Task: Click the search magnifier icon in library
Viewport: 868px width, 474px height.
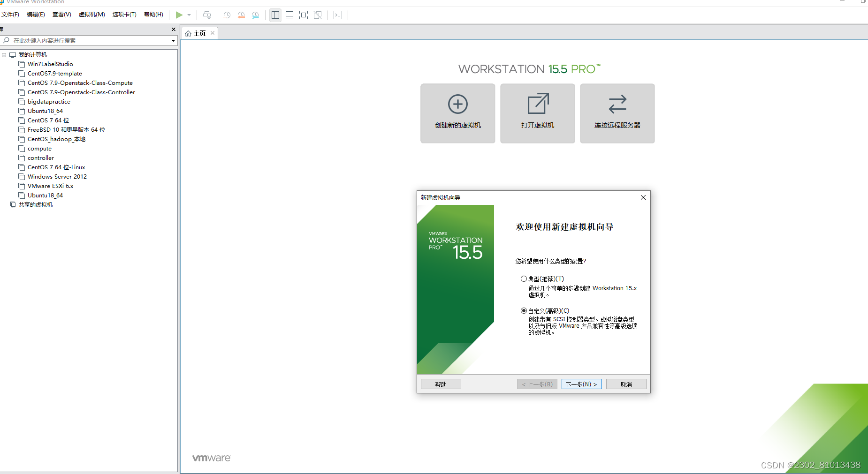Action: (x=6, y=40)
